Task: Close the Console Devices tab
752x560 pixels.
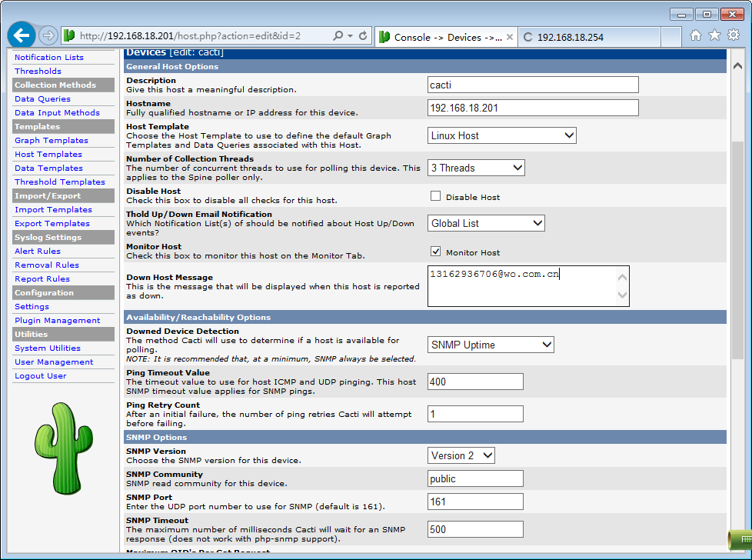Action: click(510, 37)
